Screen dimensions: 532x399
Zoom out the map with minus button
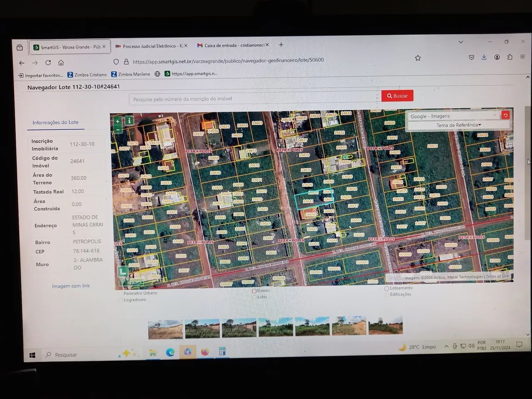coord(118,129)
